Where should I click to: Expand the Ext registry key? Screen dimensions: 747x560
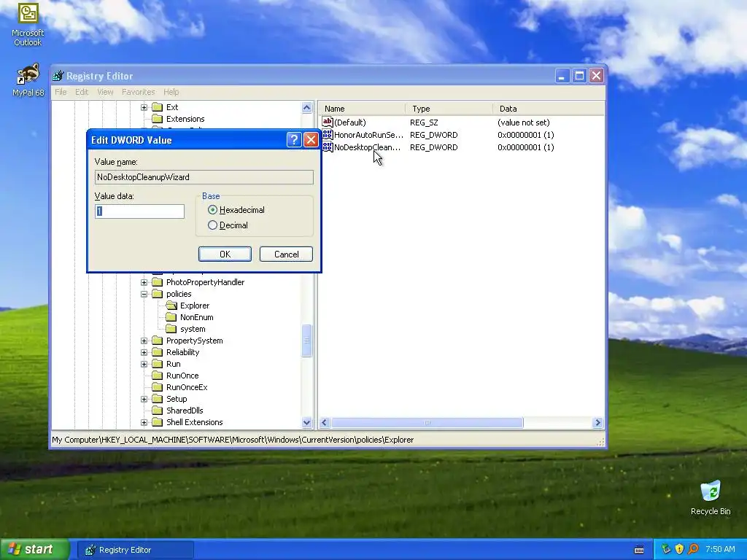point(144,108)
